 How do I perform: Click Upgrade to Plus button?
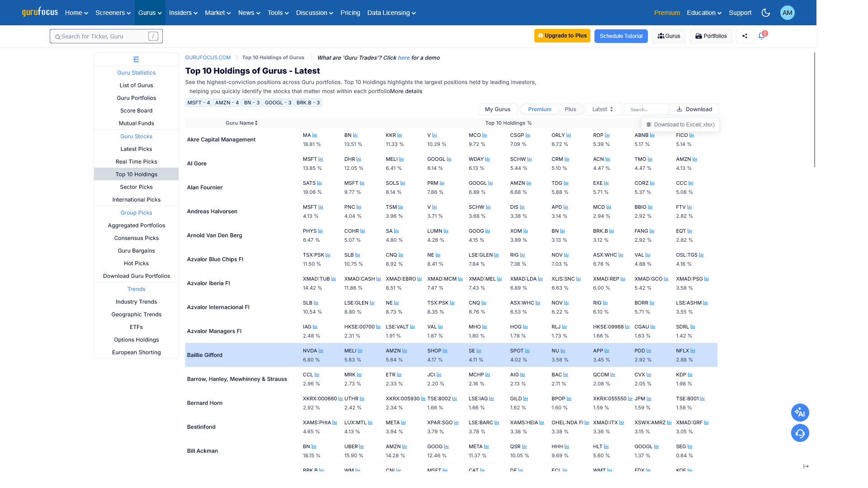[562, 36]
